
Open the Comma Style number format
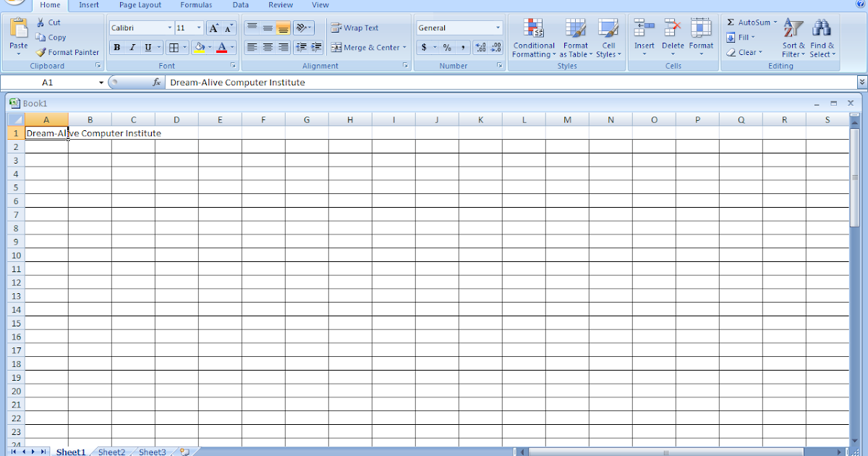click(463, 47)
